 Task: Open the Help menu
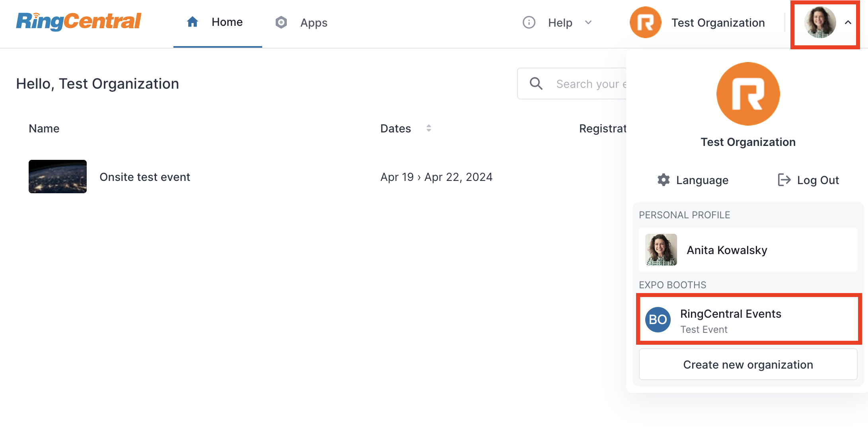[x=557, y=23]
